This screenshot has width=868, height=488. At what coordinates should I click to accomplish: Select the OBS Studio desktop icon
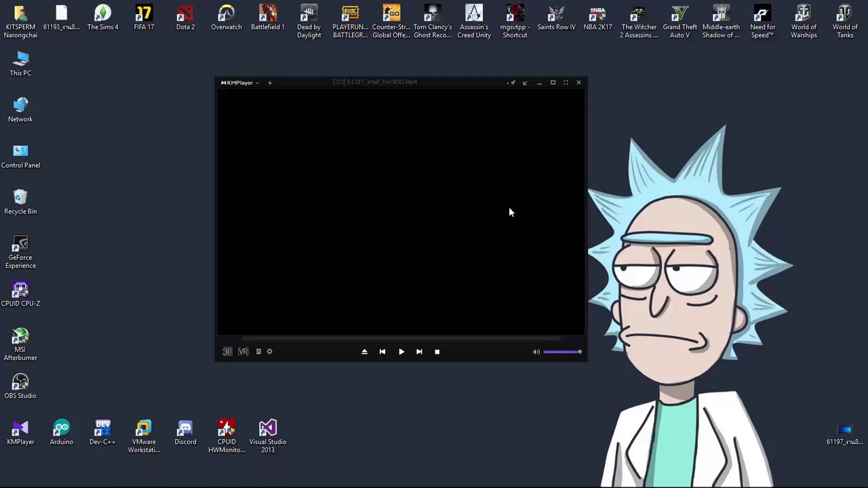click(x=20, y=386)
